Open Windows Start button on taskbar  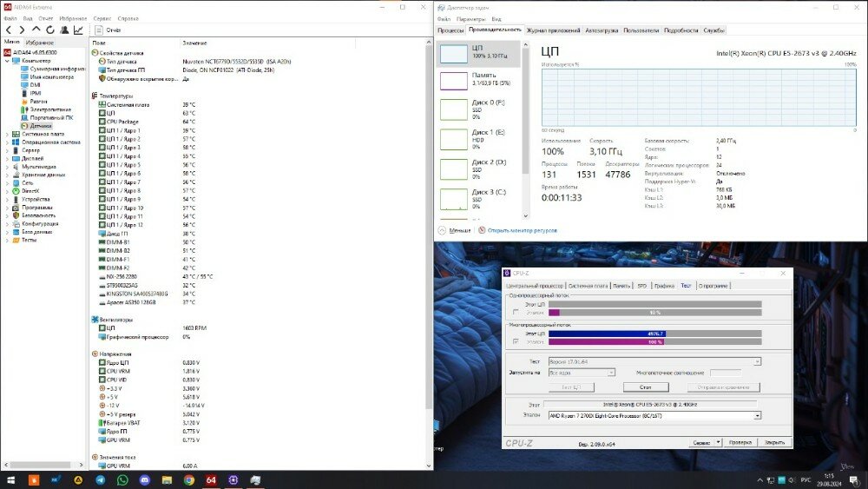10,479
